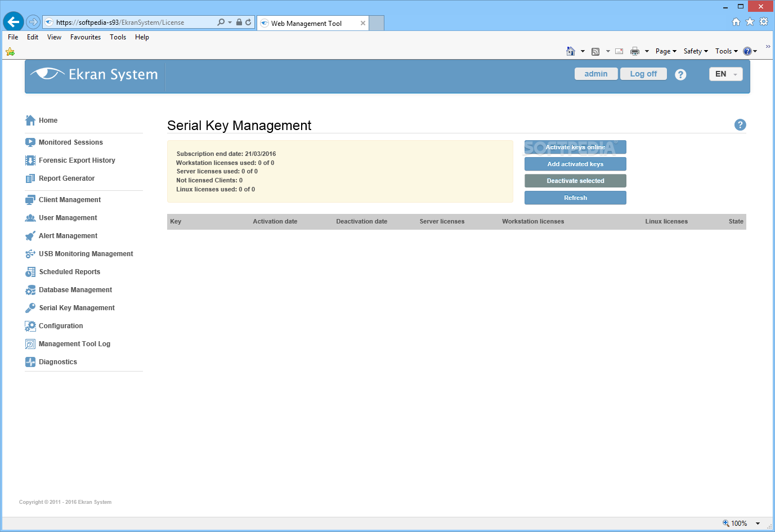Expand the Home page options arrow
775x532 pixels.
pos(583,51)
